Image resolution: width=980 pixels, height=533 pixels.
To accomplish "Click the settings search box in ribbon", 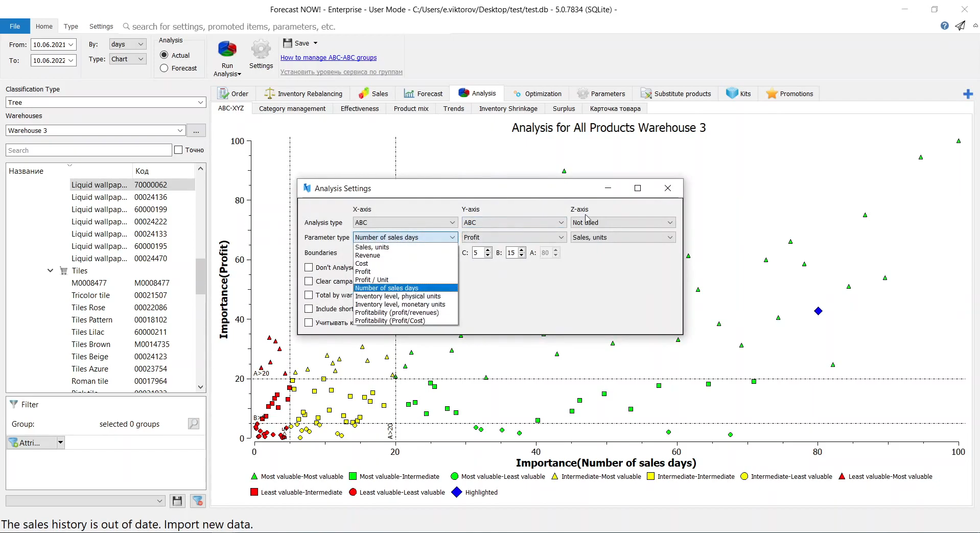I will click(234, 27).
